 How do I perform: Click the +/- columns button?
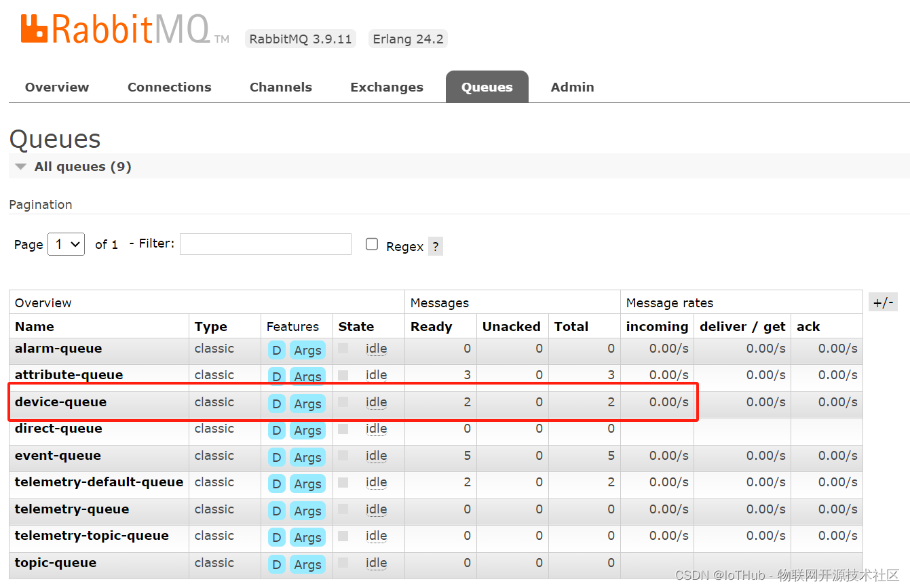click(883, 302)
